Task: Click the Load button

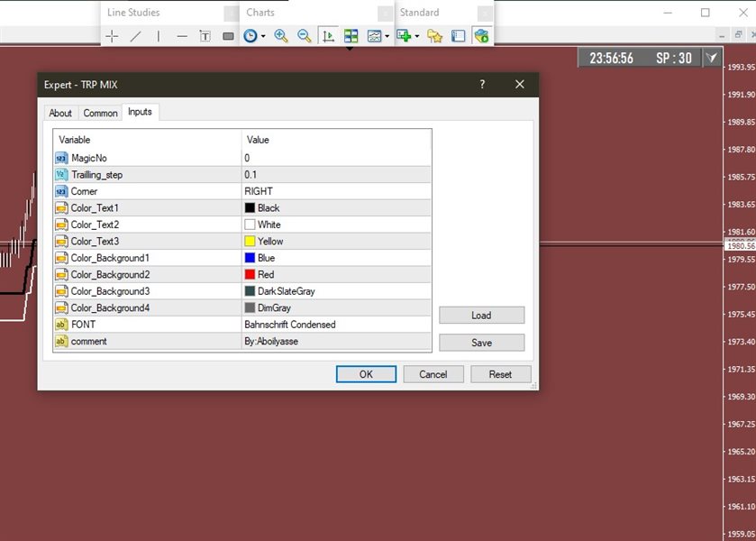Action: click(x=481, y=316)
